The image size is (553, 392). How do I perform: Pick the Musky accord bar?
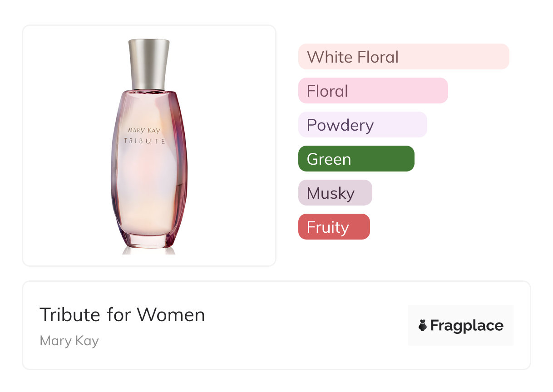pyautogui.click(x=335, y=193)
